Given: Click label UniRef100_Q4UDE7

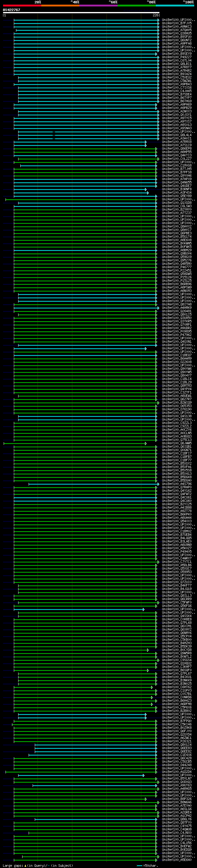Looking at the screenshot, I should tap(177, 186).
